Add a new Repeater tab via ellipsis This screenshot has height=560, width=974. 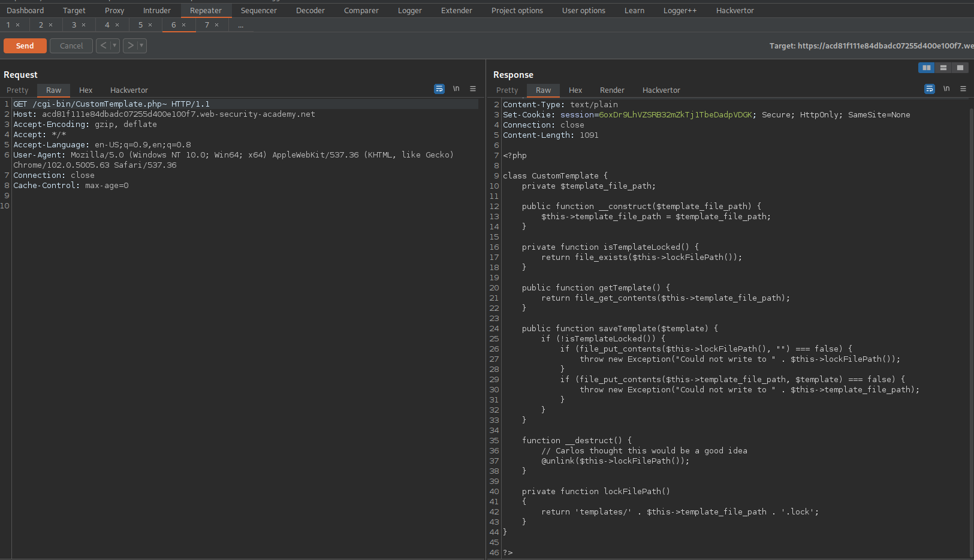pos(240,25)
